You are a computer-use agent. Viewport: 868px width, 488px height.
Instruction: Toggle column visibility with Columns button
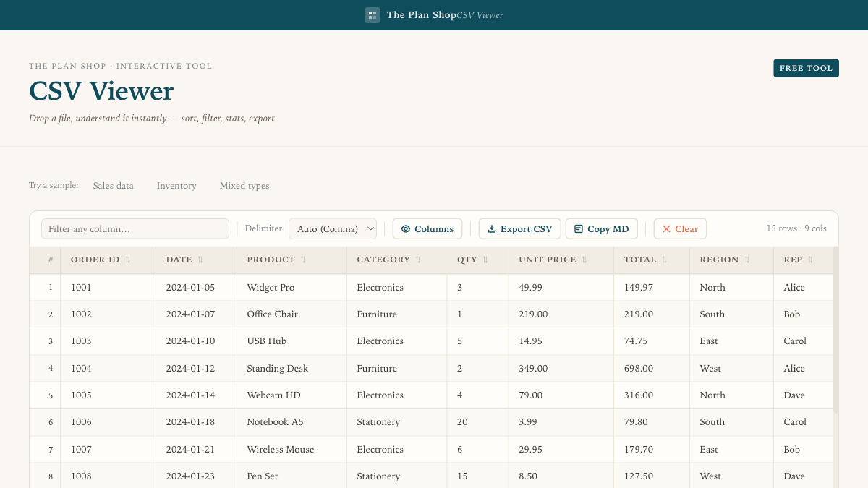click(427, 229)
